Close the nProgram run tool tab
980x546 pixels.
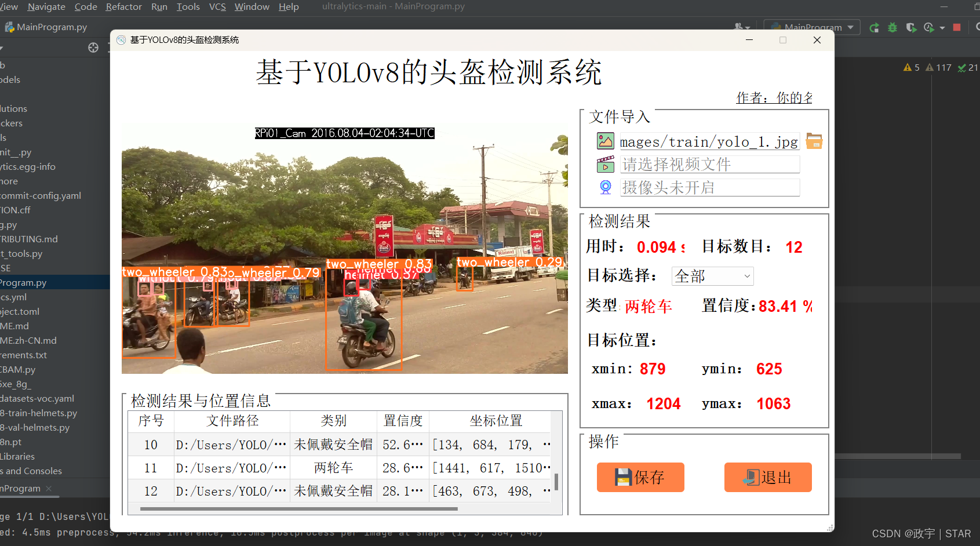coord(49,489)
